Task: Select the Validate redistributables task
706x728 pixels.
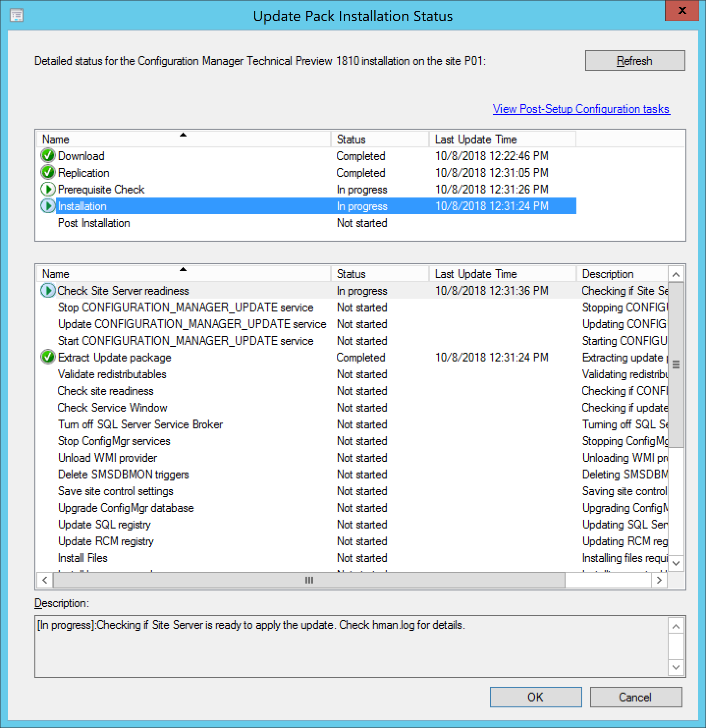Action: 353,374
